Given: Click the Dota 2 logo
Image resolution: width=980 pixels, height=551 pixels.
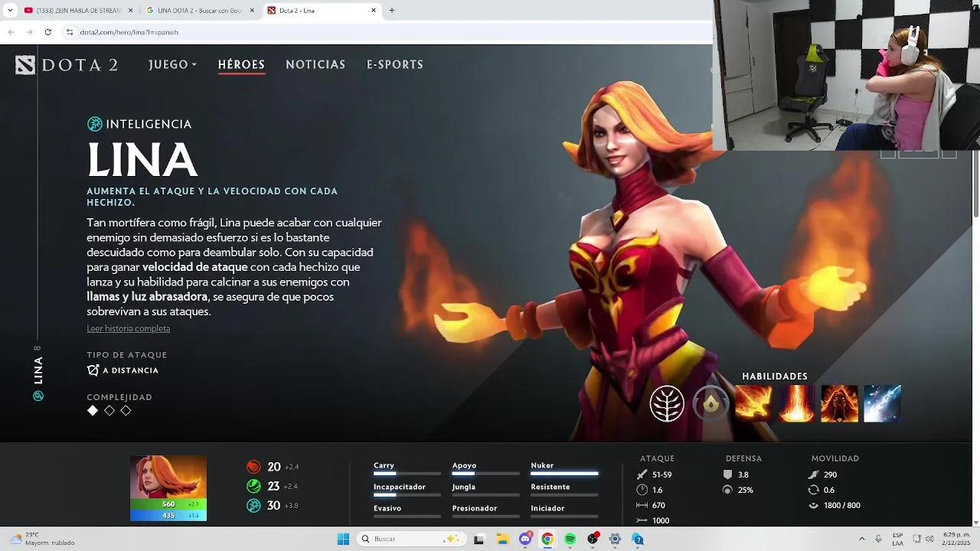Looking at the screenshot, I should [67, 65].
